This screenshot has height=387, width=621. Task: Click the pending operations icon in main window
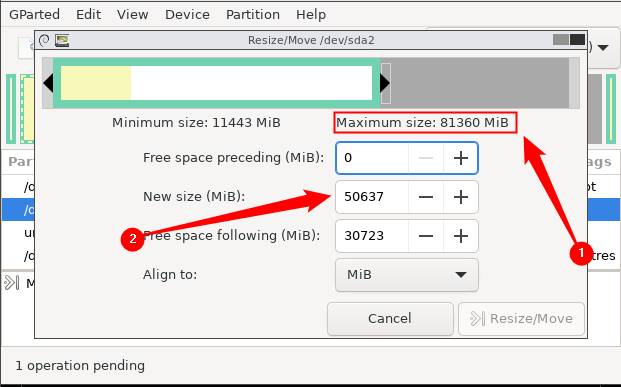11,283
